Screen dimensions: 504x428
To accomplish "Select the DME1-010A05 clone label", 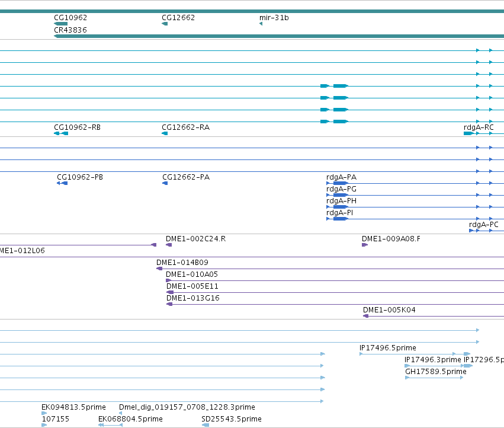I will 191,274.
